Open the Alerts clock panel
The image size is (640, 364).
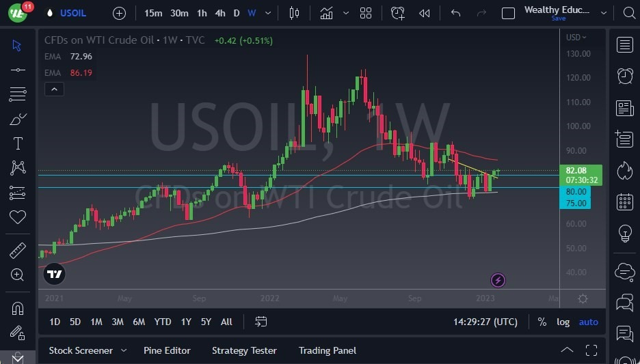(625, 76)
